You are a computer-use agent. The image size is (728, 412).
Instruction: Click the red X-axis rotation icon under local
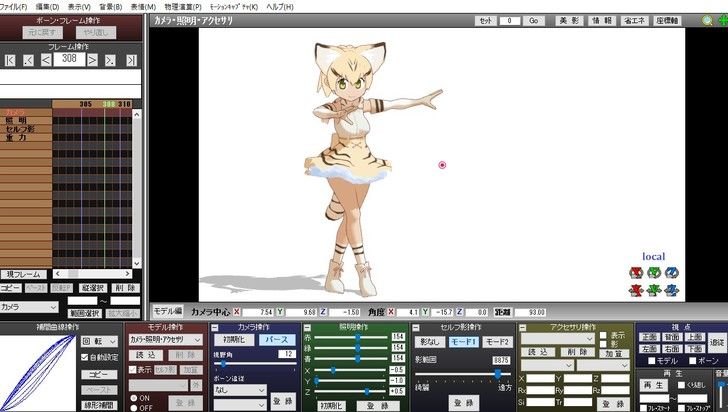636,273
